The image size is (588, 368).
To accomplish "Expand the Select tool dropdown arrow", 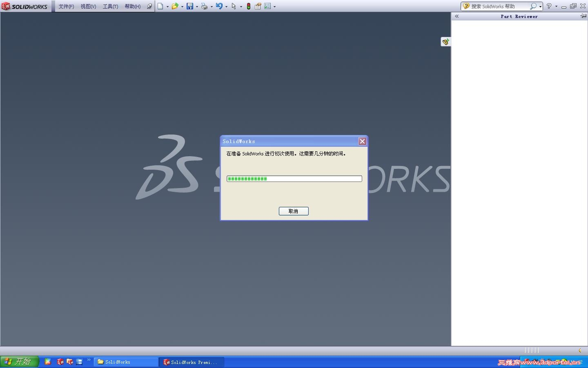I will (241, 7).
